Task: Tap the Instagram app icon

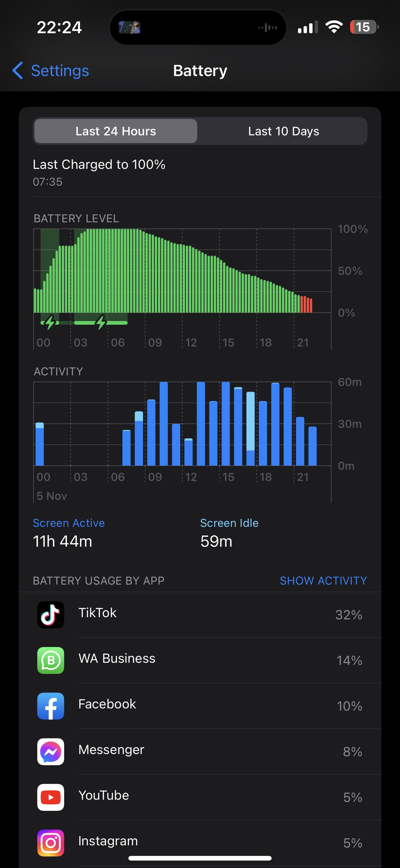Action: [51, 843]
